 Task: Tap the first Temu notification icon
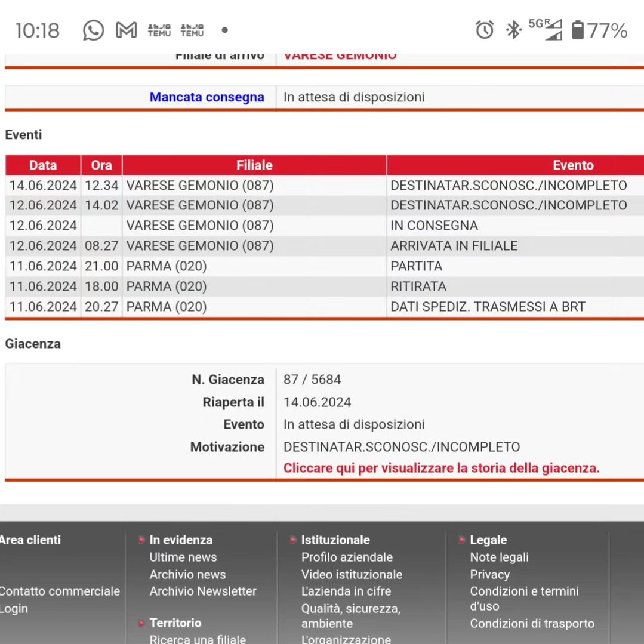(x=159, y=30)
